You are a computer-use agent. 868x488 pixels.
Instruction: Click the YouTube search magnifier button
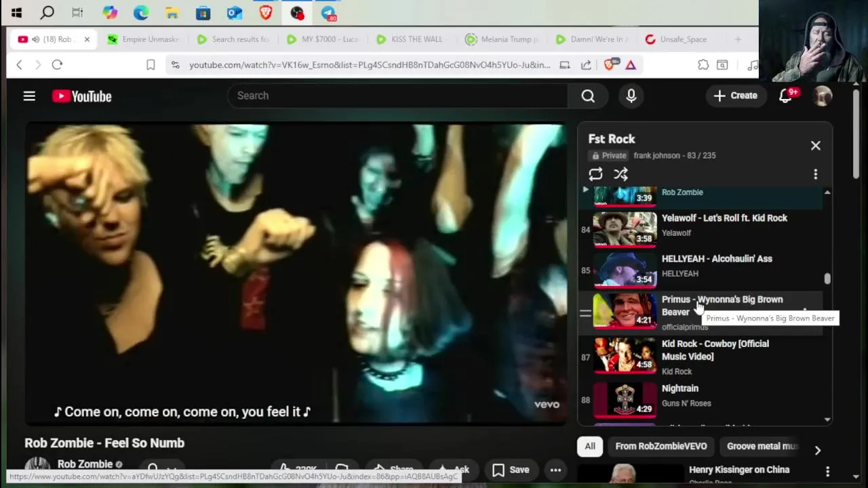pyautogui.click(x=588, y=96)
